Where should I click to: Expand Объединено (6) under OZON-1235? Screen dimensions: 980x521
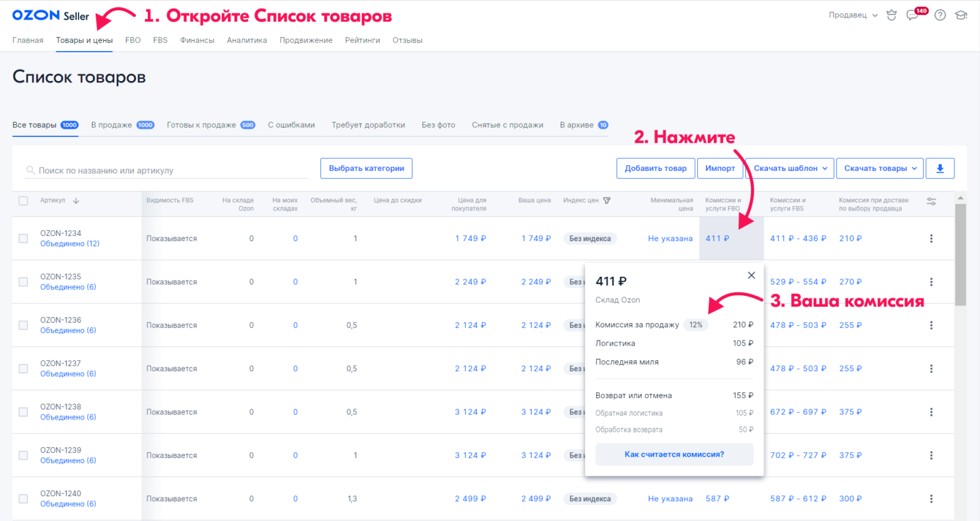click(68, 287)
